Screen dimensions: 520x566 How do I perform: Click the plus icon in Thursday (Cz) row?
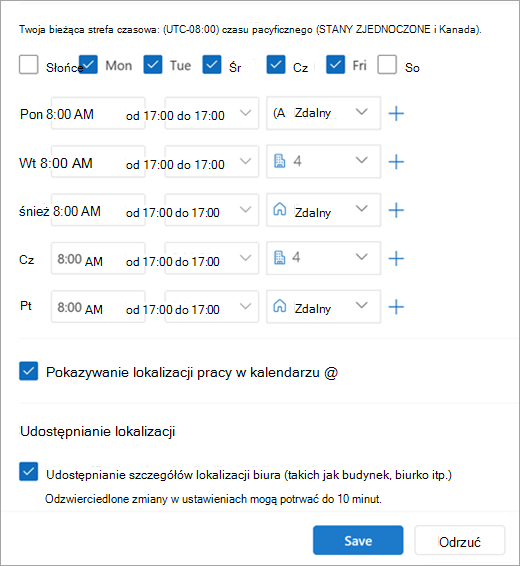[x=396, y=258]
